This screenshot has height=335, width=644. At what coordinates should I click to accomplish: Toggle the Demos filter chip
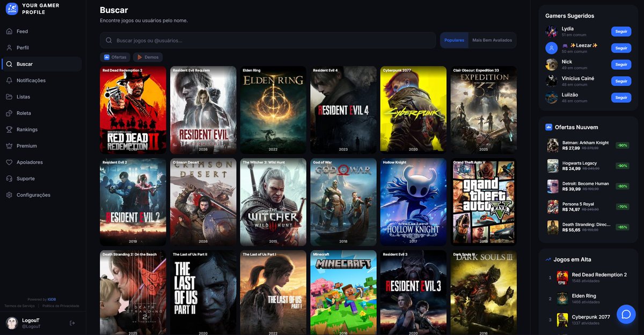pyautogui.click(x=148, y=57)
